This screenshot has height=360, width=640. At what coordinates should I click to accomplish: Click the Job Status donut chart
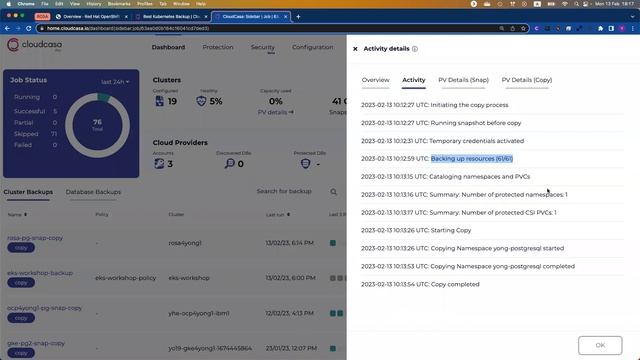[98, 125]
